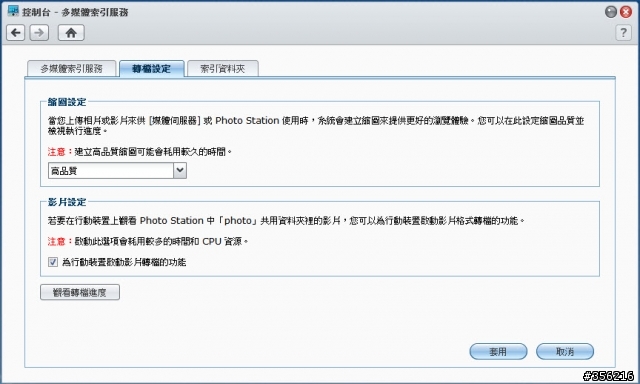
Task: Open thumbnail quality dropdown arrow
Action: pos(180,171)
